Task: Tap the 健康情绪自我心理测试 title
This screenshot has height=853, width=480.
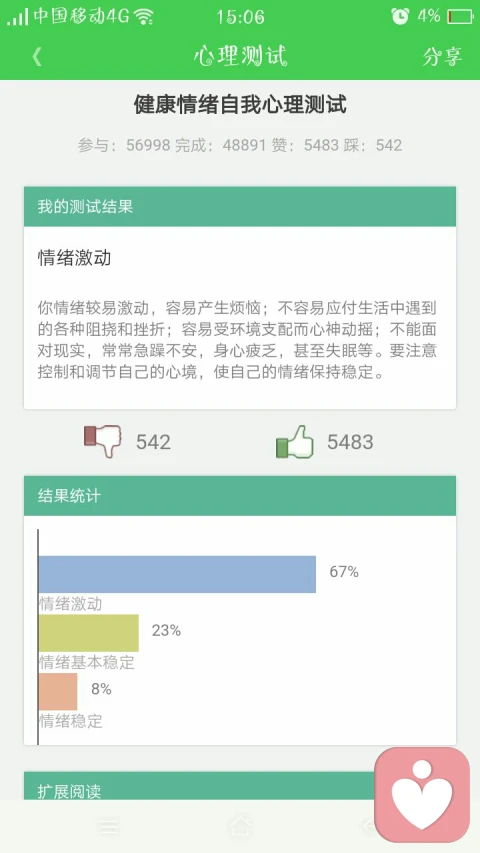Action: (240, 104)
